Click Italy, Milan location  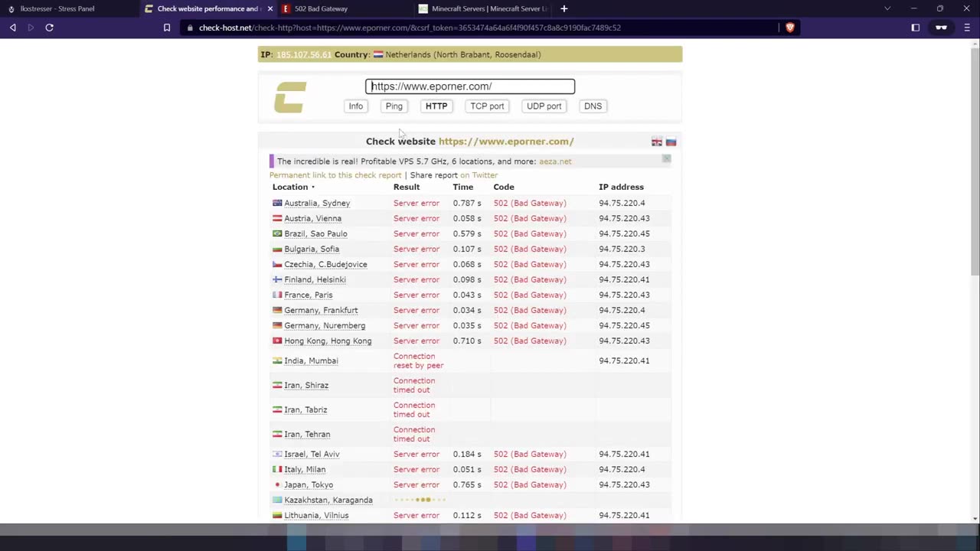[305, 469]
